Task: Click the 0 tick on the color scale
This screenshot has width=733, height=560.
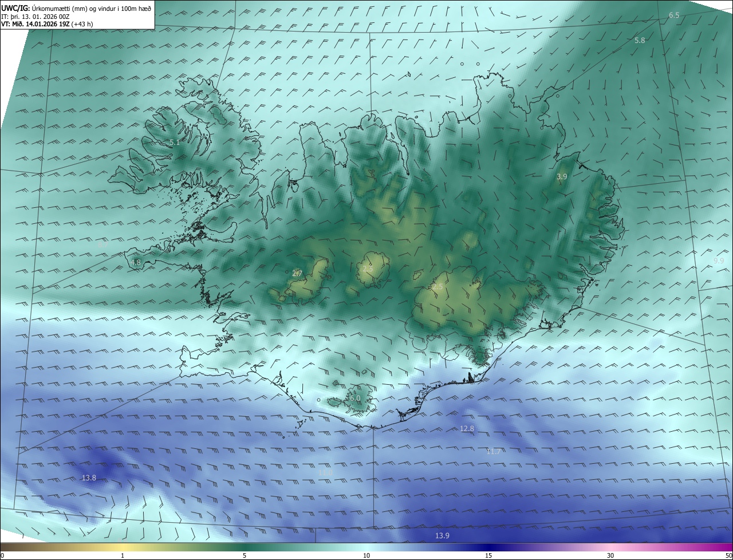Action: click(x=2, y=555)
